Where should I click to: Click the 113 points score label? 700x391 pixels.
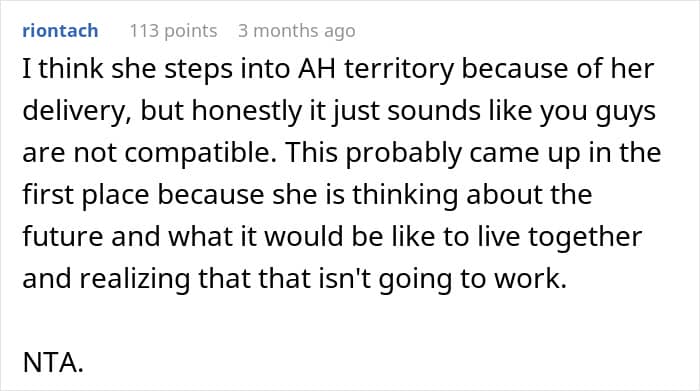click(173, 31)
